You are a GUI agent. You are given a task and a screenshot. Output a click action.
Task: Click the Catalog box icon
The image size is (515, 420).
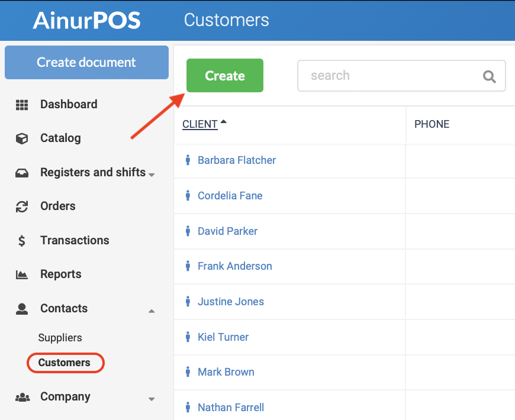click(x=22, y=138)
